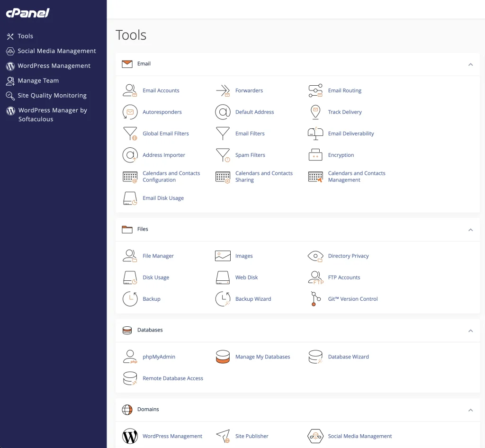
Task: Click the cPanel logo
Action: point(27,13)
